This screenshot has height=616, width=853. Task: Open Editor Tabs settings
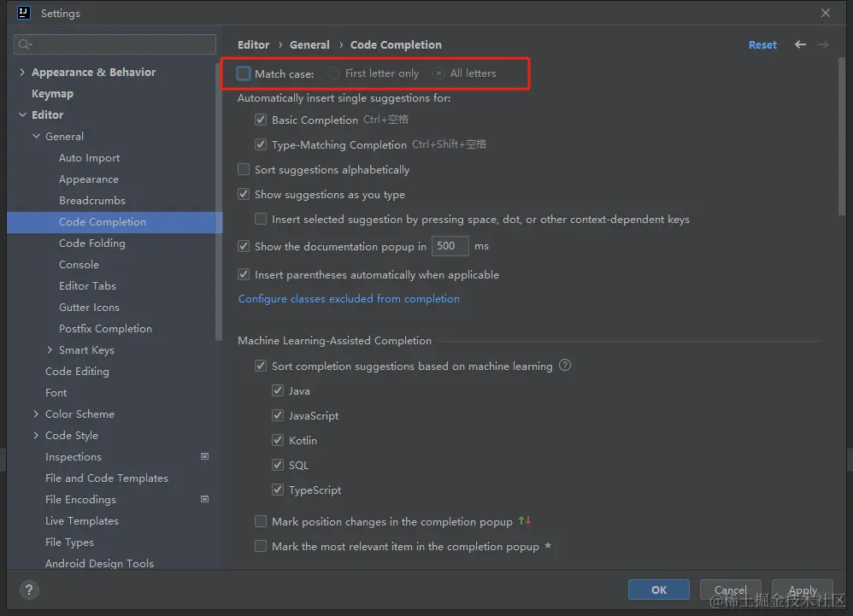(x=87, y=285)
